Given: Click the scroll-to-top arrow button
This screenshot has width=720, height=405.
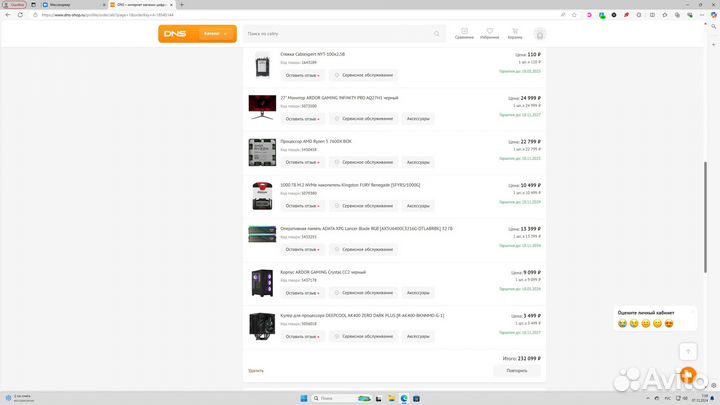Looking at the screenshot, I should (688, 351).
